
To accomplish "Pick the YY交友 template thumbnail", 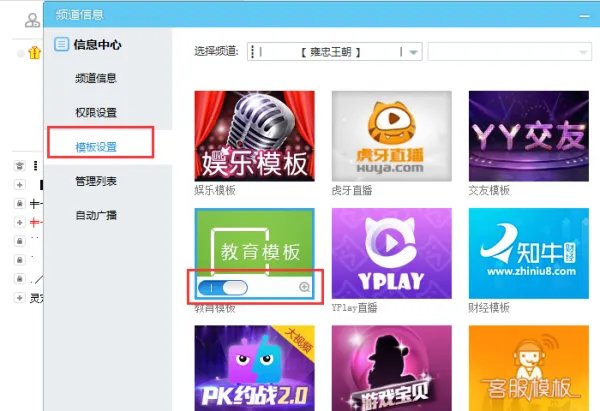I will click(x=528, y=136).
